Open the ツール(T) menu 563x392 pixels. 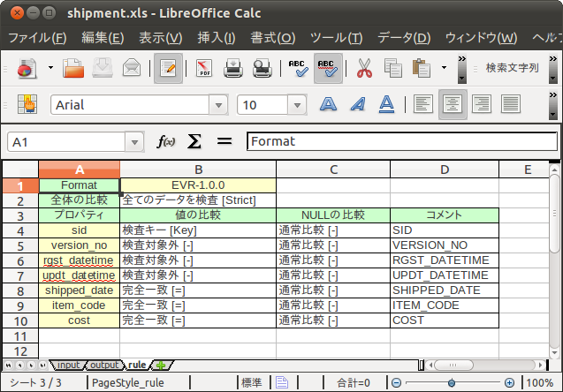336,38
